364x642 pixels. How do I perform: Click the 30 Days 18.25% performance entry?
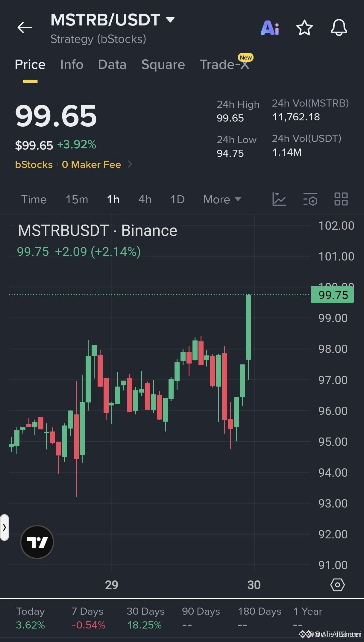click(x=145, y=618)
